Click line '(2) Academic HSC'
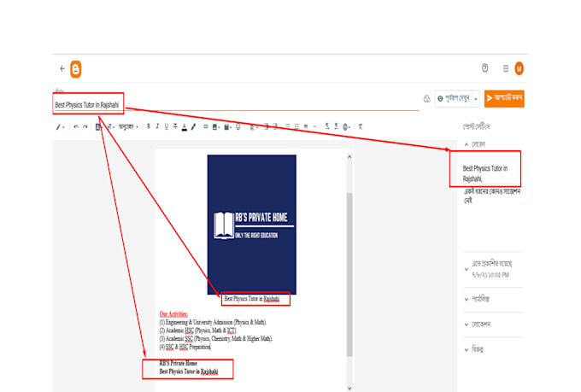The width and height of the screenshot is (581, 392). 197,331
